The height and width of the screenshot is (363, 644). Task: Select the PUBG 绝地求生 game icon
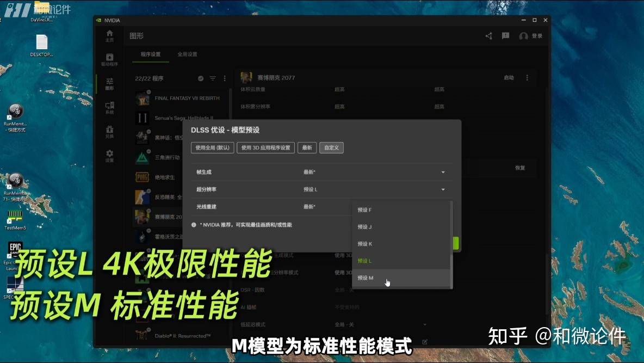click(143, 177)
